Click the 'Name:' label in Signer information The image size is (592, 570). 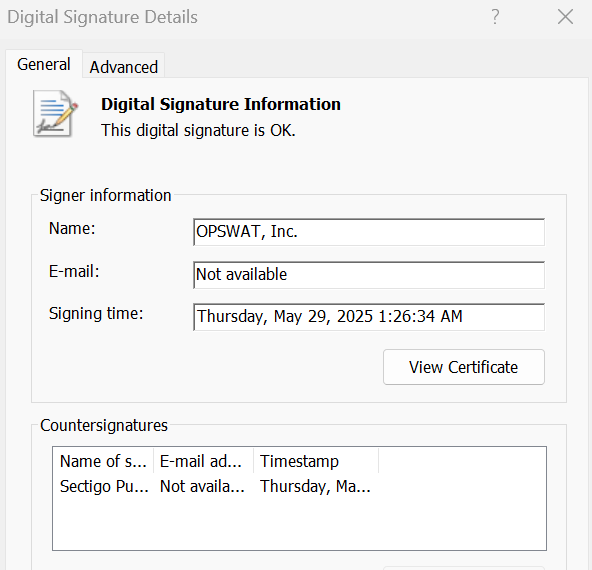coord(72,228)
